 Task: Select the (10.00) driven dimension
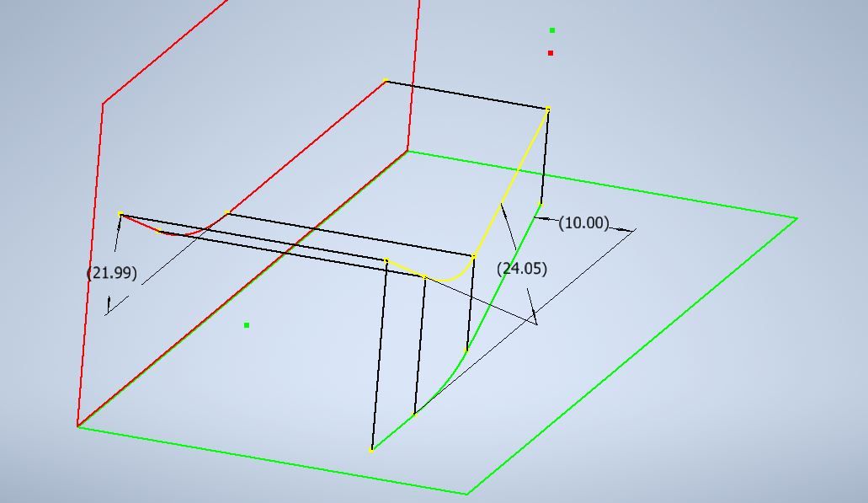point(583,222)
